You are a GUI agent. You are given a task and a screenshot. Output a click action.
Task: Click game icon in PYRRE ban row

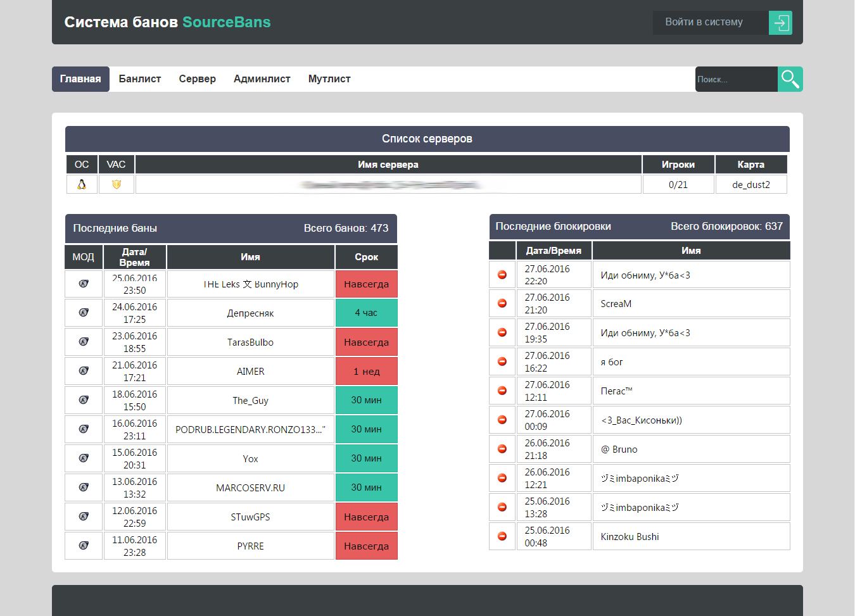click(84, 546)
